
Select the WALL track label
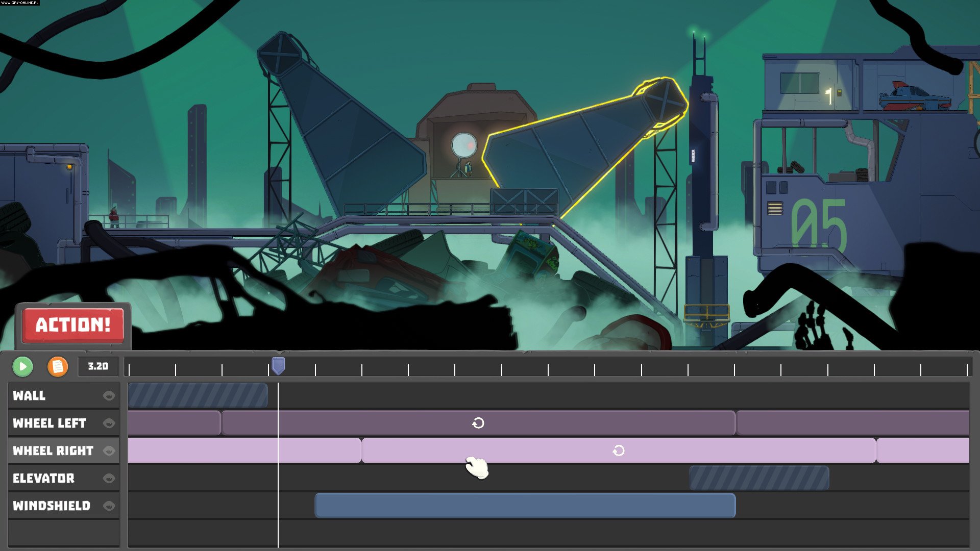(x=31, y=395)
